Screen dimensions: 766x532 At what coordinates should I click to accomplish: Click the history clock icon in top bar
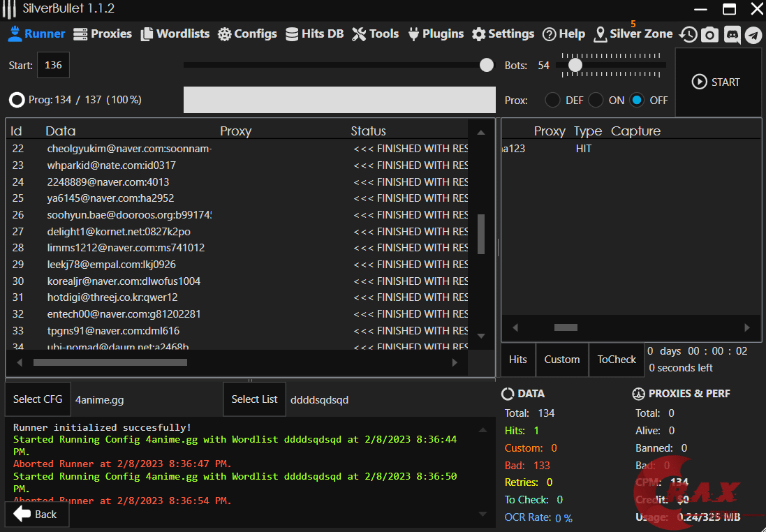[688, 35]
